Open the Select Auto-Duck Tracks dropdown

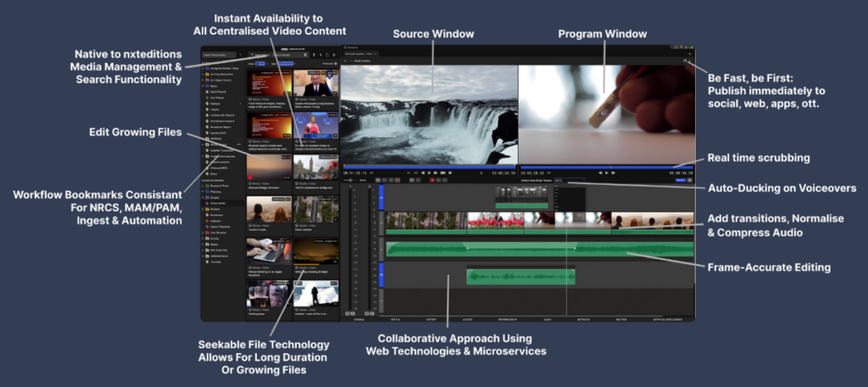(x=569, y=180)
